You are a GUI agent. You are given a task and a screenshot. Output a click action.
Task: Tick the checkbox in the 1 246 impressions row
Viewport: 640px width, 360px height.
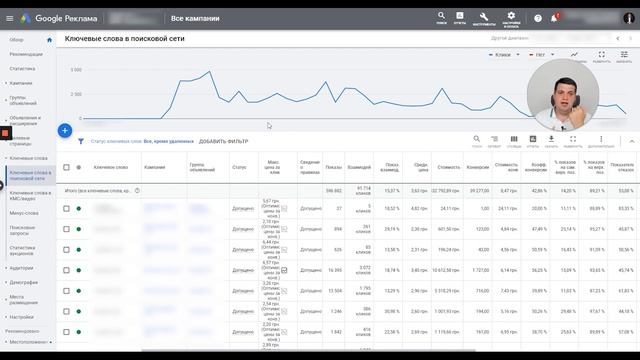point(66,311)
